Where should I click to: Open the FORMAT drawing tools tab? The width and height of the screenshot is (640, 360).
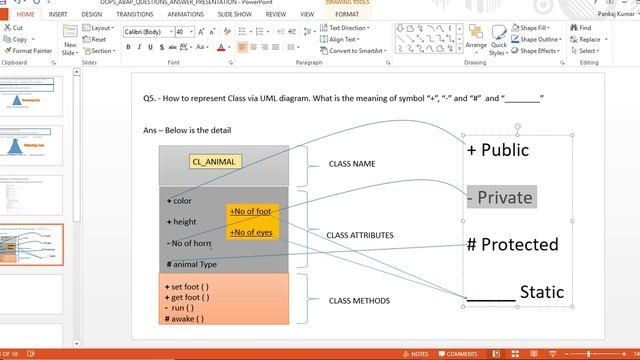pyautogui.click(x=347, y=14)
